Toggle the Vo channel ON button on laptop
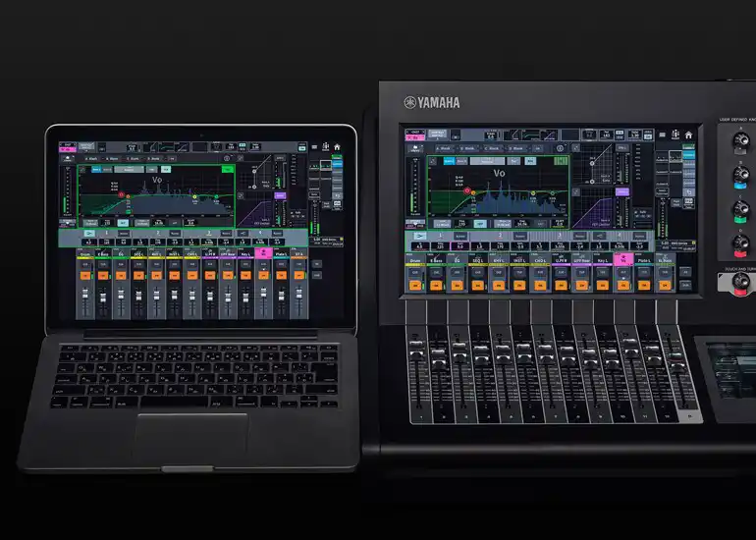Viewport: 756px width, 540px height. (263, 275)
